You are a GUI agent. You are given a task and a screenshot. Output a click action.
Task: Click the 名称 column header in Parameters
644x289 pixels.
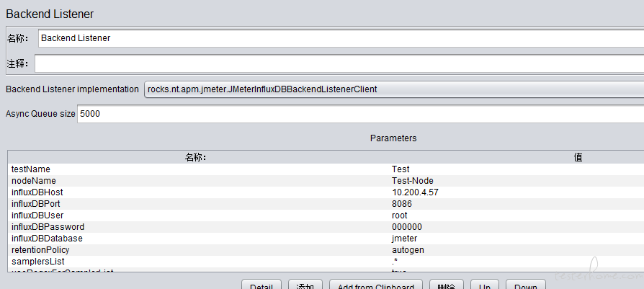point(196,157)
